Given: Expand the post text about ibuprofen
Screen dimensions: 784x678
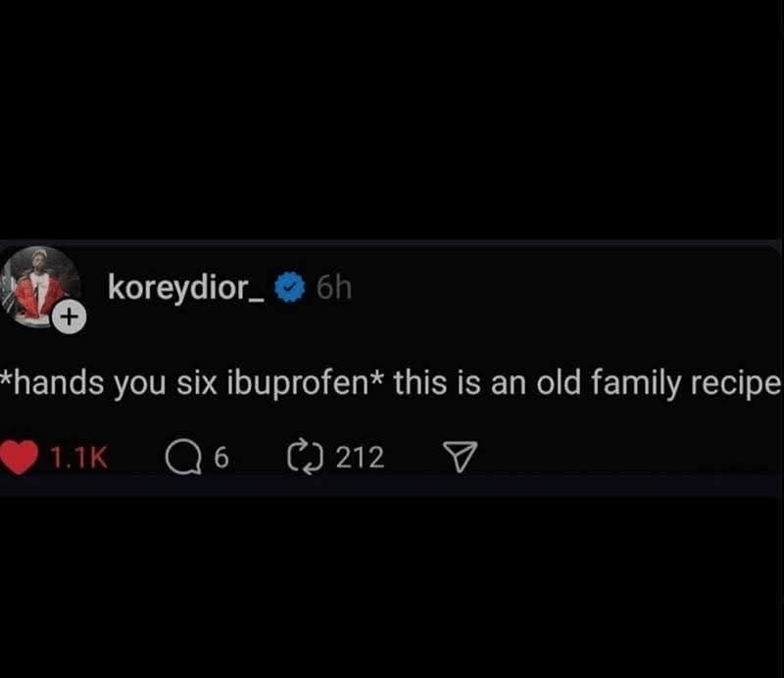Looking at the screenshot, I should (x=392, y=382).
